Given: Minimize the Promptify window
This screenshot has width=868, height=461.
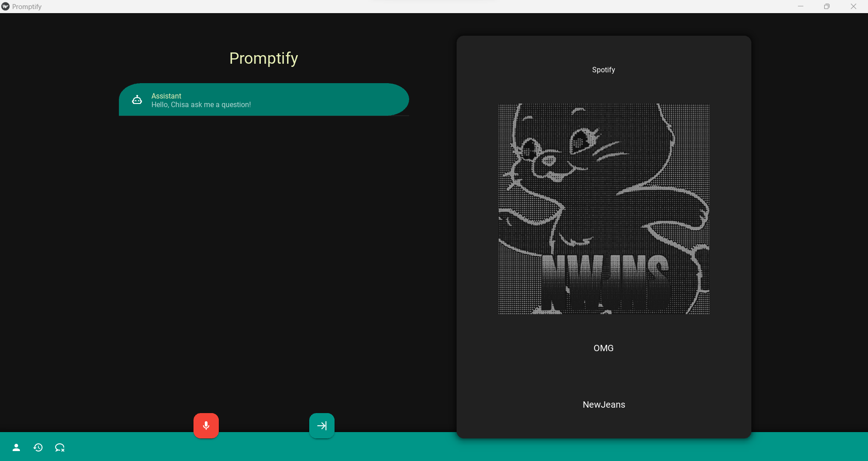Looking at the screenshot, I should click(801, 6).
